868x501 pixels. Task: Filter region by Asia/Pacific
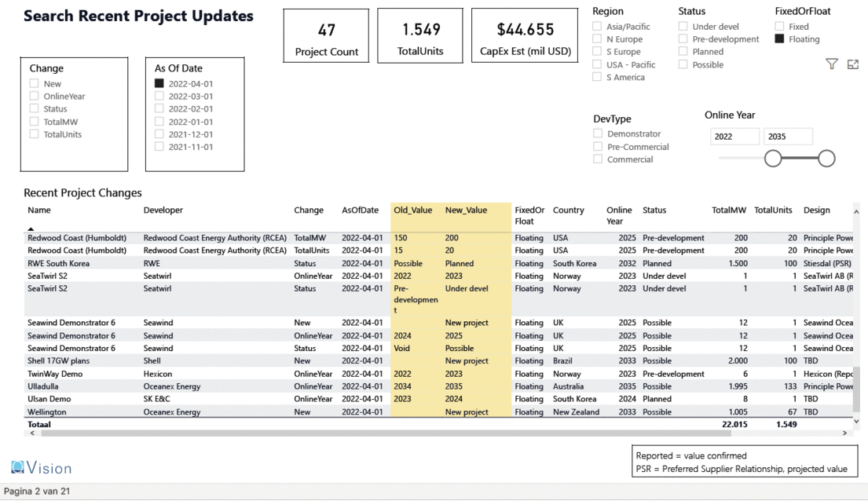point(597,26)
